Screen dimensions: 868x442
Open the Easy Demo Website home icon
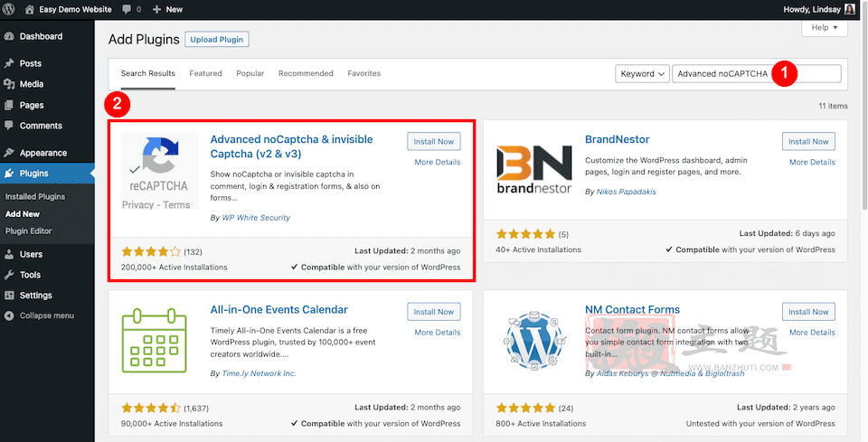coord(29,9)
